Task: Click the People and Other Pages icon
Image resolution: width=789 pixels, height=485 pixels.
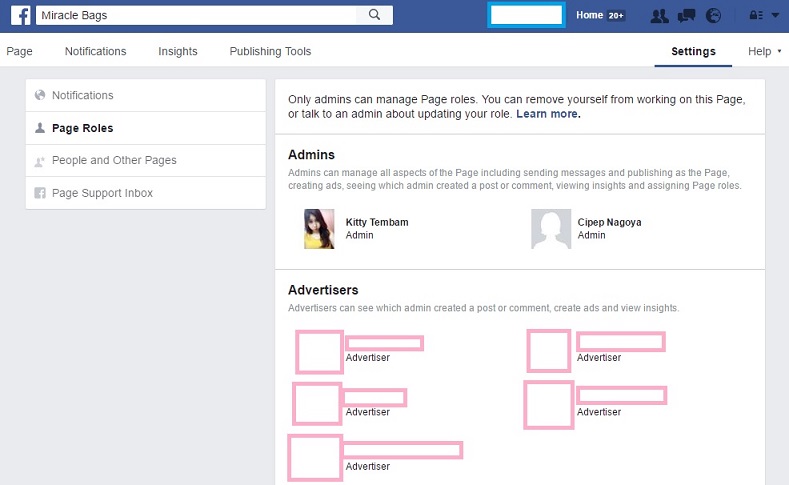Action: point(40,161)
